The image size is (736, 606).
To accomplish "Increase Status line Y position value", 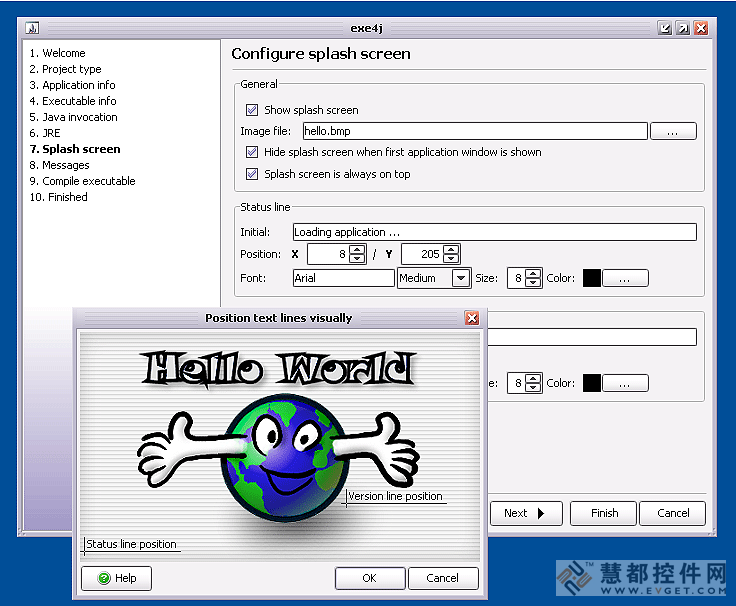I will click(x=451, y=250).
